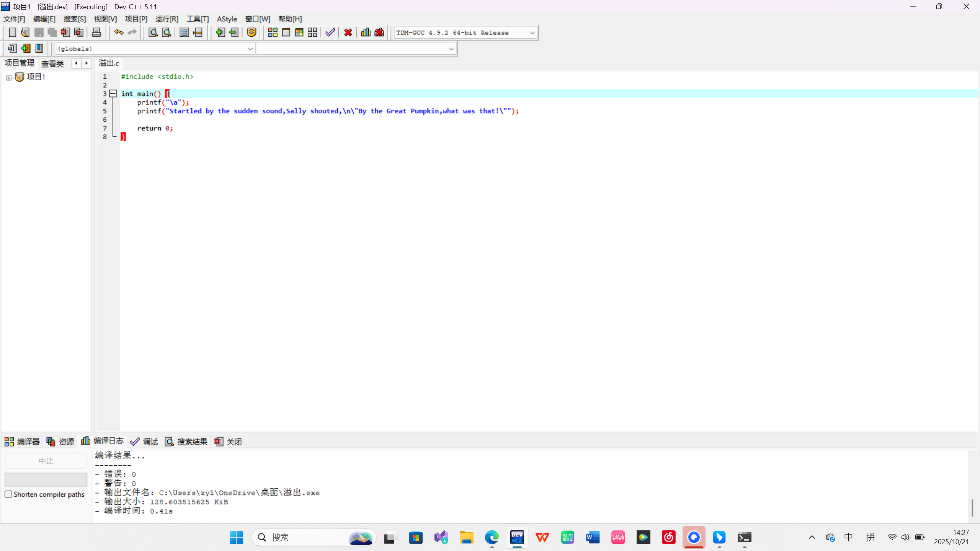Expand the 项目1 project tree node
The image size is (980, 551).
[x=9, y=78]
